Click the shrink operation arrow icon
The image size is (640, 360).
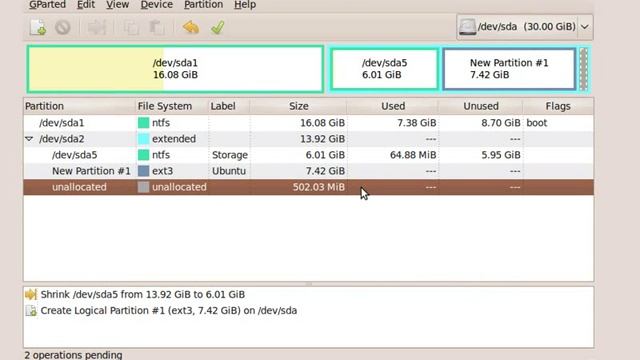pyautogui.click(x=31, y=294)
